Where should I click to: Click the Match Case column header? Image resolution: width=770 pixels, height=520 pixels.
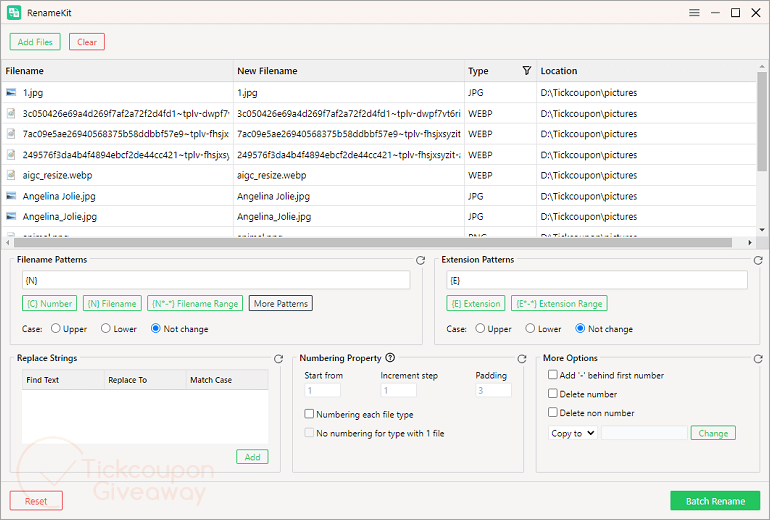[x=227, y=380]
